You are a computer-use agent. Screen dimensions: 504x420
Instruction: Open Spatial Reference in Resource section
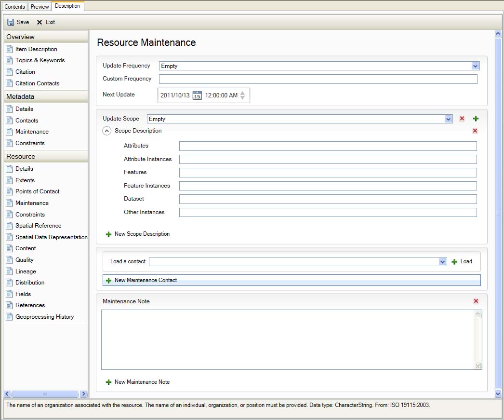(38, 226)
